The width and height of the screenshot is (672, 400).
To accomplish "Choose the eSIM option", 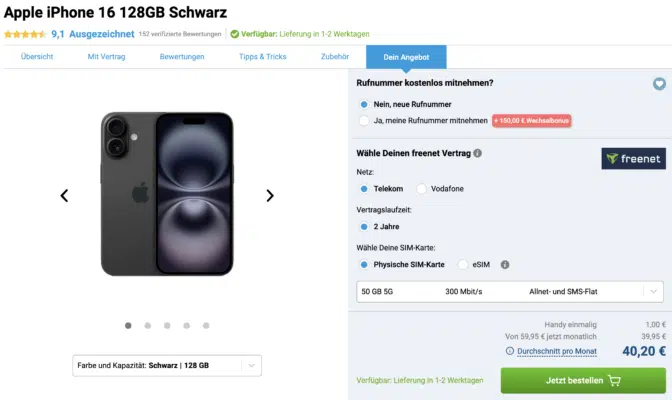I will pyautogui.click(x=463, y=265).
